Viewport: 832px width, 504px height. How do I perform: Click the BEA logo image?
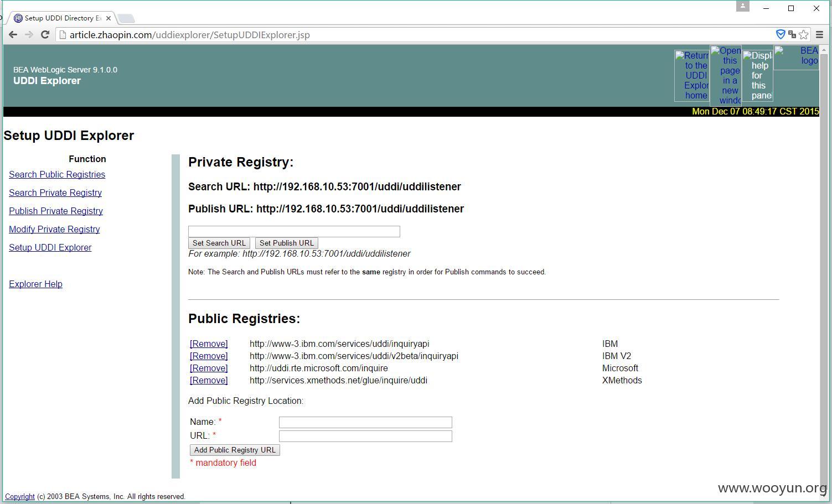(796, 57)
